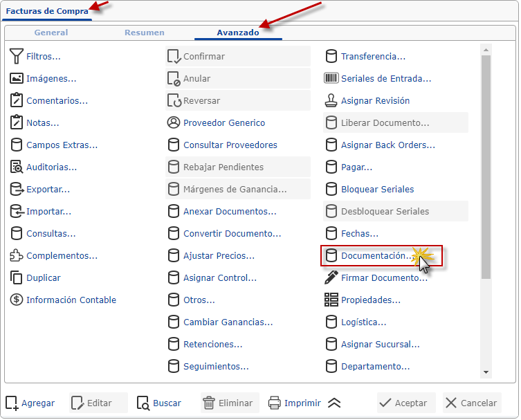The width and height of the screenshot is (521, 420).
Task: Open the Logística option
Action: point(356,322)
